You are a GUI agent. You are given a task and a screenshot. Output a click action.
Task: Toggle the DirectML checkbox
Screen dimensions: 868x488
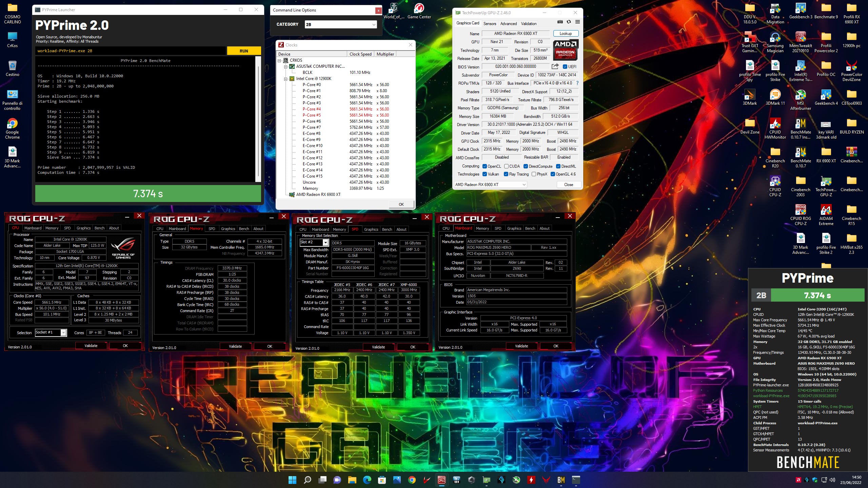tap(558, 166)
